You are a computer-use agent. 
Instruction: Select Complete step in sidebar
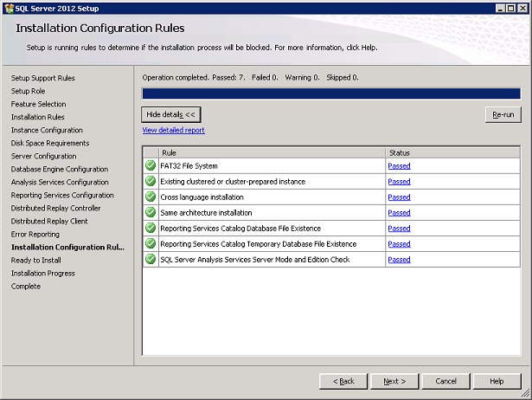[x=26, y=287]
